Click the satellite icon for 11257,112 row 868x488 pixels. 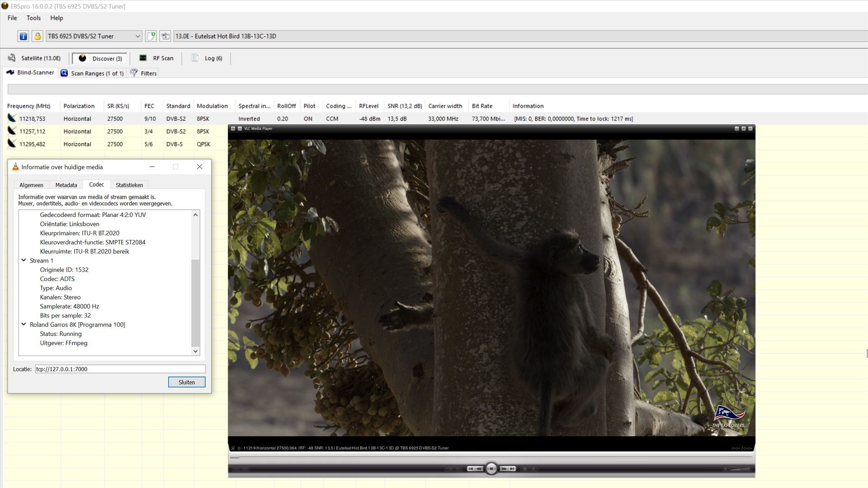[12, 131]
